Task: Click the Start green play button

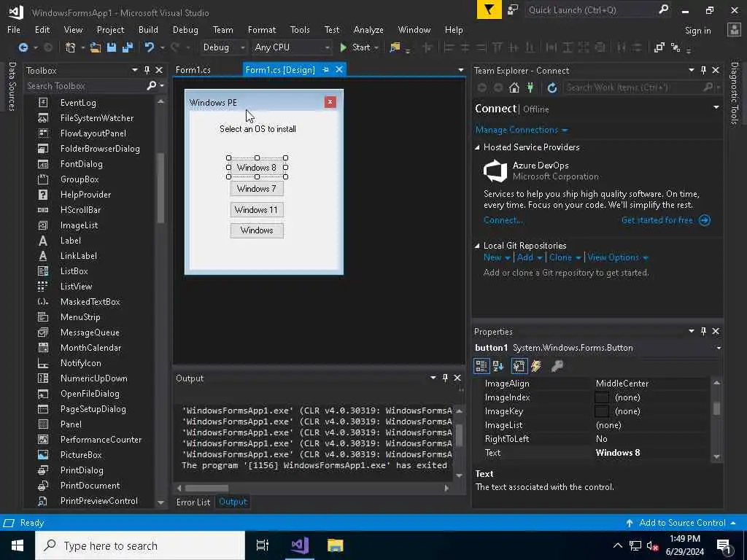Action: pos(343,47)
